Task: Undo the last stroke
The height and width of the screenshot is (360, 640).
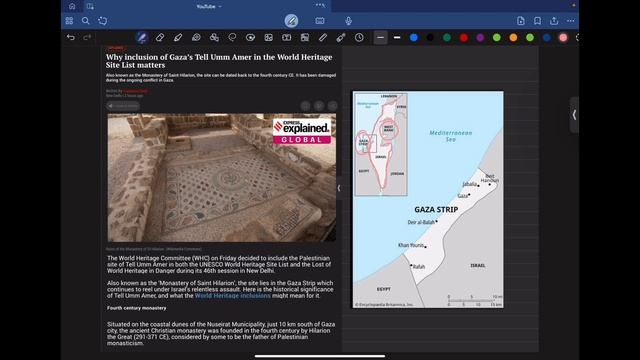Action: pos(71,38)
